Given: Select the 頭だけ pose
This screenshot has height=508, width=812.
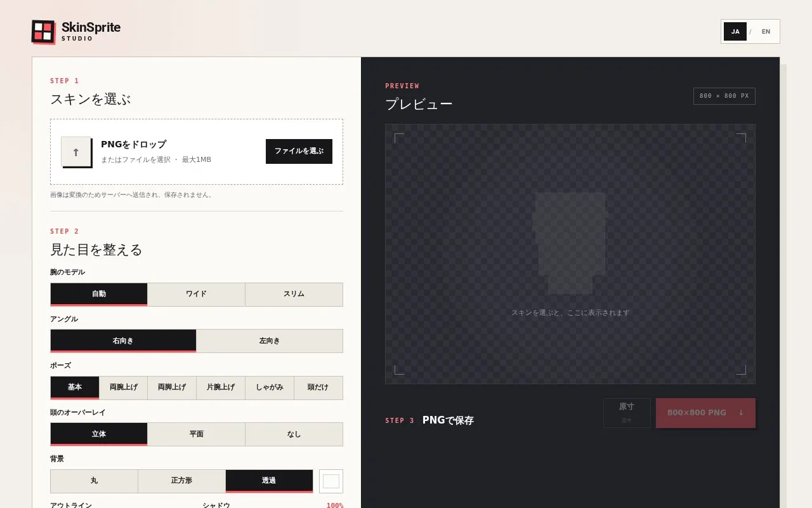Looking at the screenshot, I should [318, 387].
